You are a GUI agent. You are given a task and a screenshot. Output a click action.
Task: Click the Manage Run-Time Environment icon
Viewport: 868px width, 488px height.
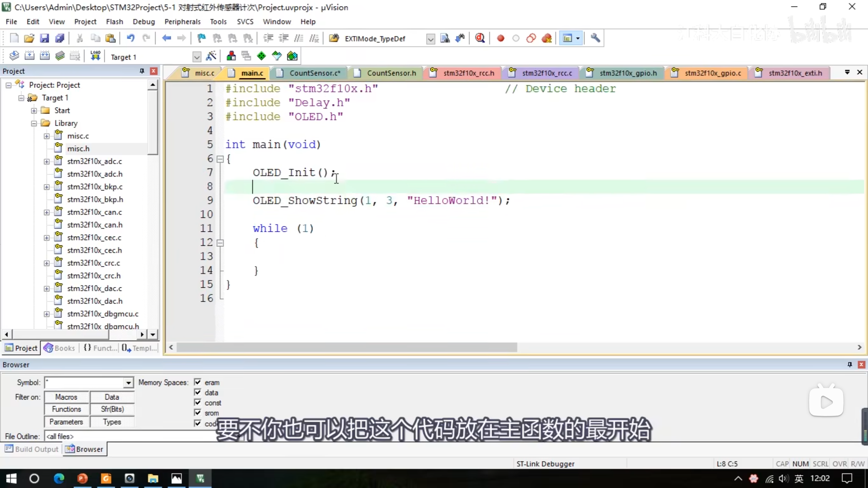click(x=261, y=56)
